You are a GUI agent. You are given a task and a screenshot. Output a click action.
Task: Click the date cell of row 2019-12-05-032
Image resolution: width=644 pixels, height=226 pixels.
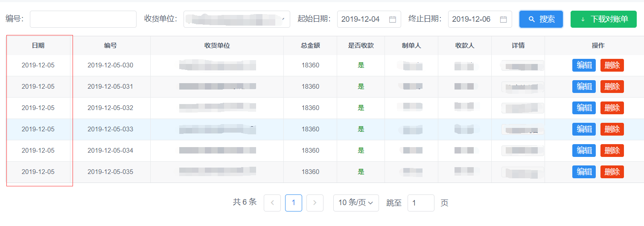(x=38, y=108)
